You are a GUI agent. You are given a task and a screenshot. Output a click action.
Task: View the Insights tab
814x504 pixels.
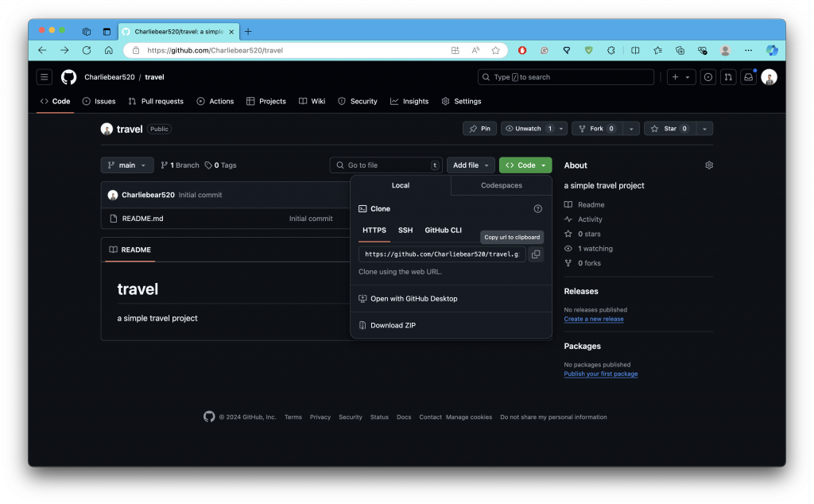click(409, 101)
